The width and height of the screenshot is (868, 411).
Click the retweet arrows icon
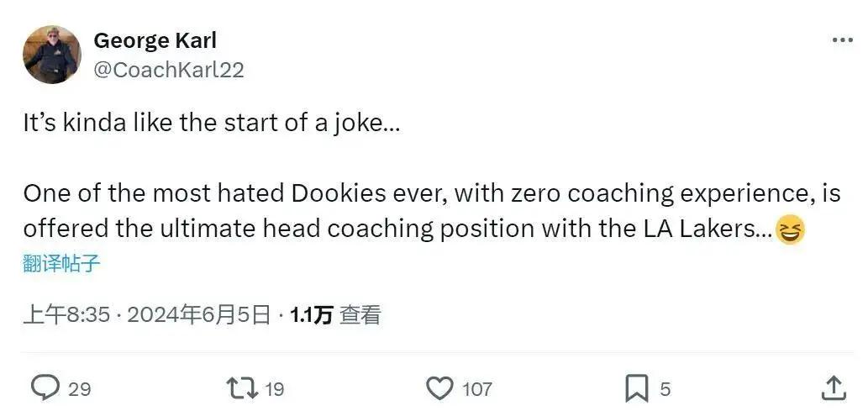(243, 388)
